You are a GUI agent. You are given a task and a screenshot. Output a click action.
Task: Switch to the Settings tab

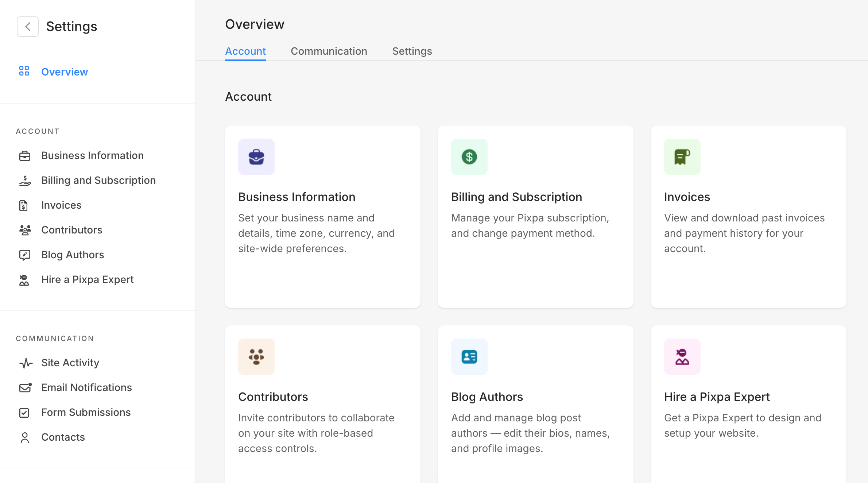[x=412, y=51]
